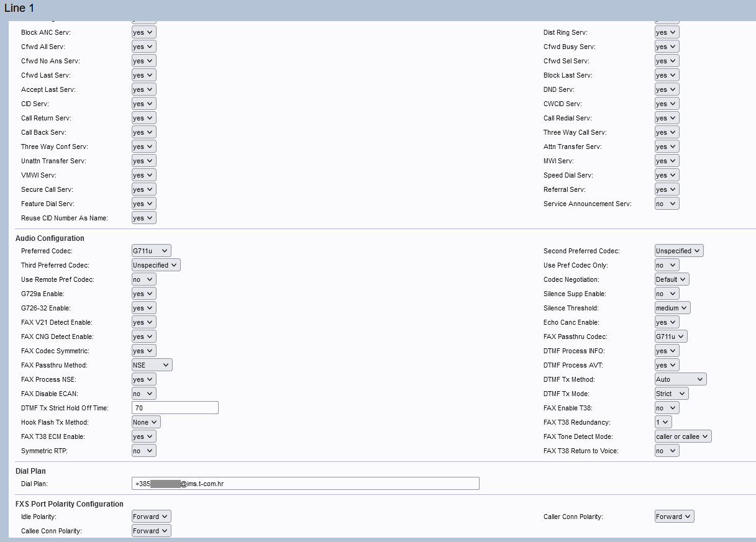Open the FAX Passthru Codec dropdown
The image size is (756, 542).
(x=671, y=336)
